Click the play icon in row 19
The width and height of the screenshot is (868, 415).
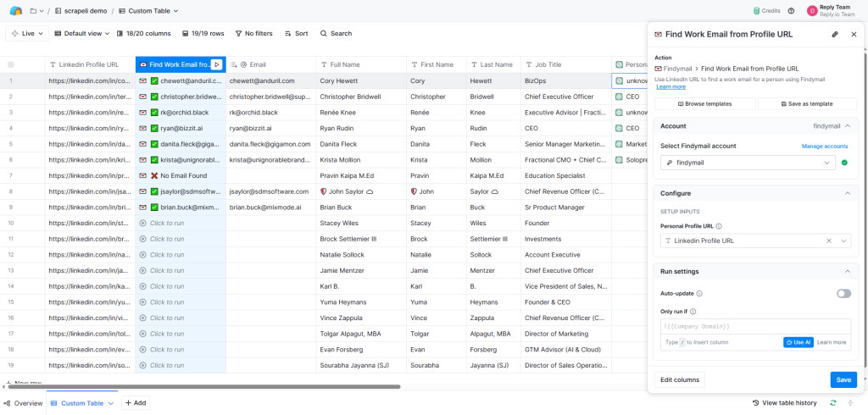142,366
